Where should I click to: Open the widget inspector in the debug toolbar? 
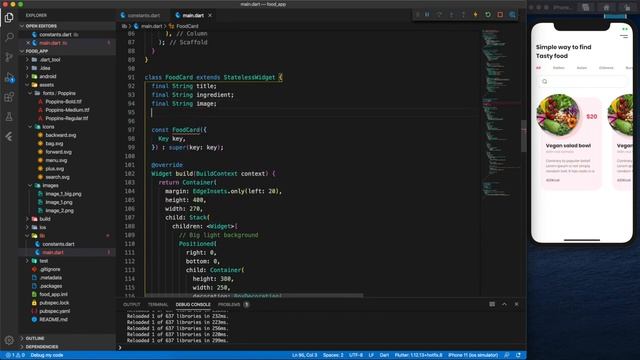[512, 15]
